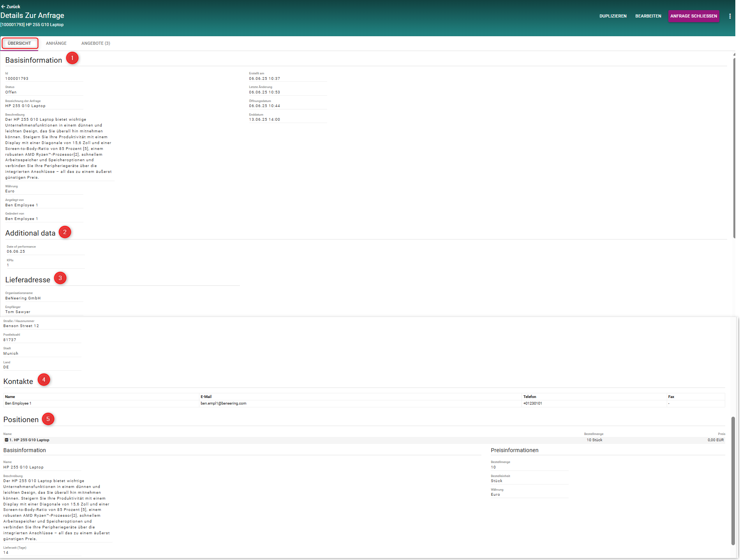The image size is (740, 560).
Task: Click the DUPLIZIEREN button
Action: coord(613,16)
